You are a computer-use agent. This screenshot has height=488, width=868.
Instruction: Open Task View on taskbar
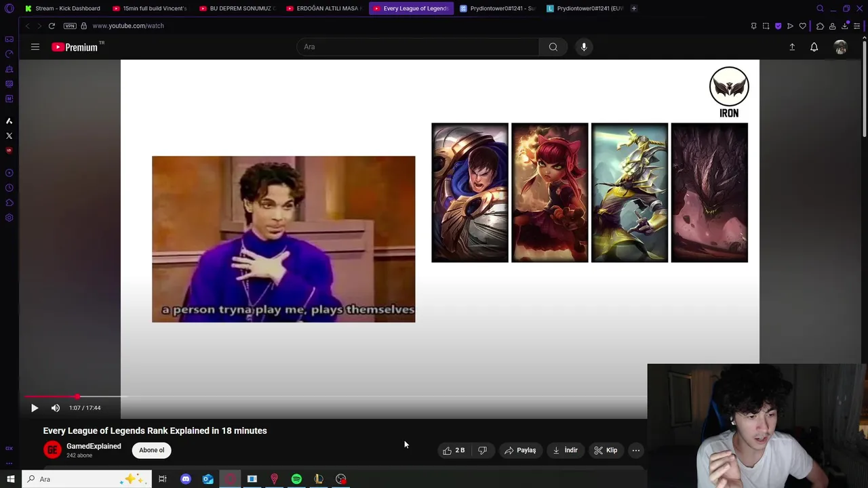tap(163, 479)
